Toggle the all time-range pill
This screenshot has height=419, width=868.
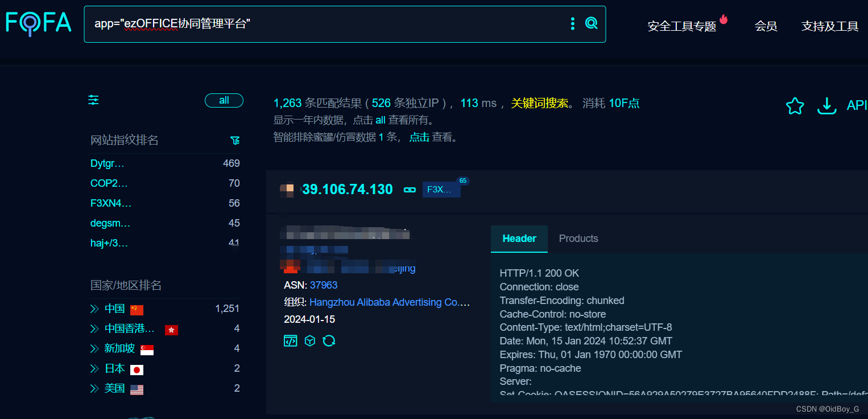tap(224, 100)
